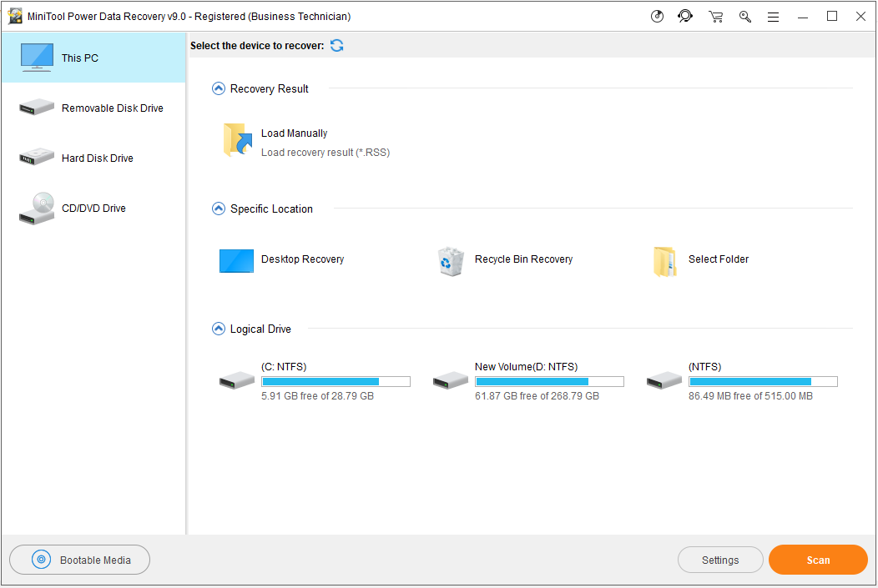The height and width of the screenshot is (588, 878).
Task: Click the MiniTool app logo icon
Action: [x=15, y=16]
